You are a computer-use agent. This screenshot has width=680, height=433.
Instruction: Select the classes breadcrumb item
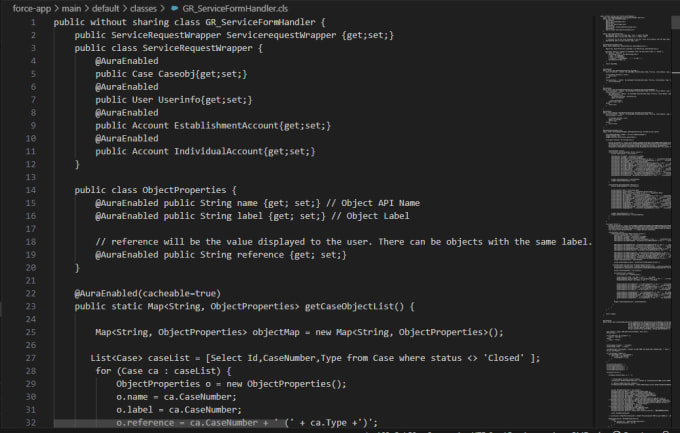click(143, 8)
